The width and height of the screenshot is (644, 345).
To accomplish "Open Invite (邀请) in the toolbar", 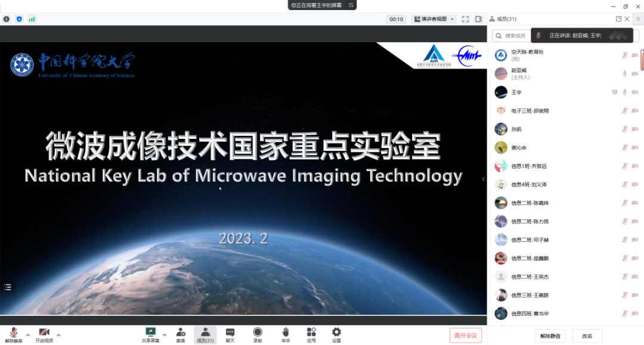I will point(181,335).
